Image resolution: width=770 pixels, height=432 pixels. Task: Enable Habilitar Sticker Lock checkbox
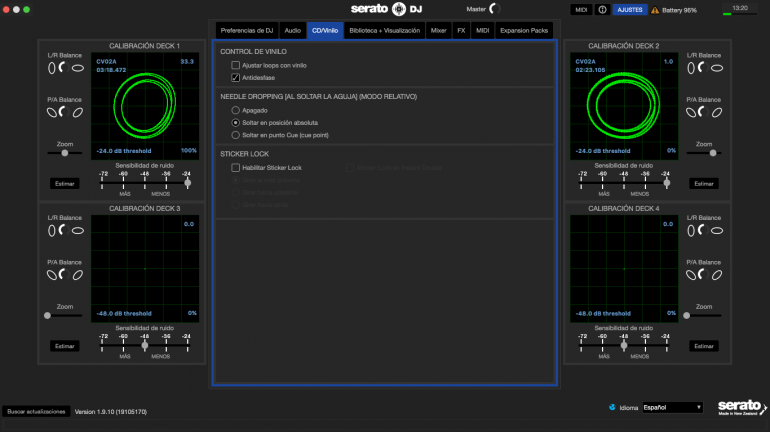point(235,167)
